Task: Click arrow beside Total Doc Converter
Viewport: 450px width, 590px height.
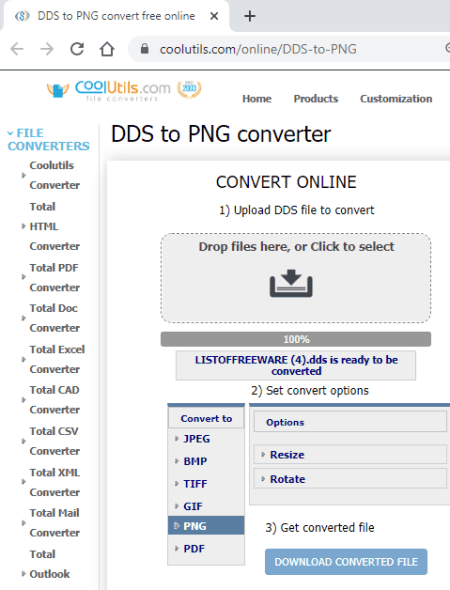Action: (23, 318)
